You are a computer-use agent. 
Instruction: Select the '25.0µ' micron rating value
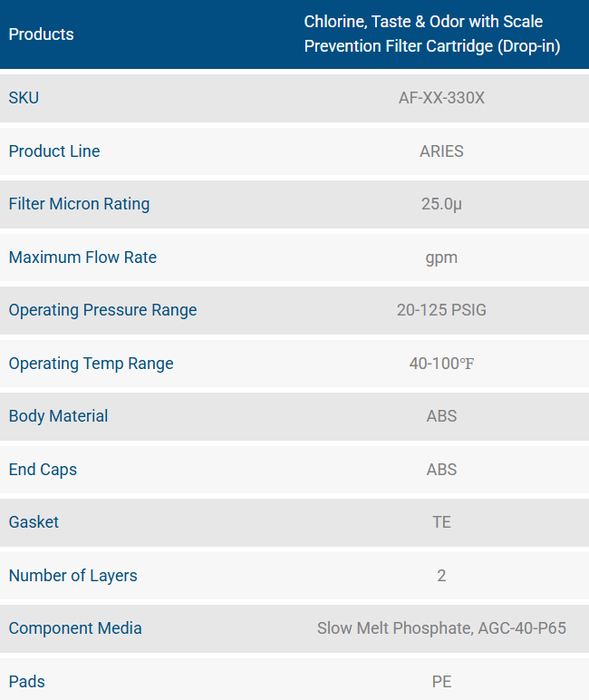coord(441,204)
